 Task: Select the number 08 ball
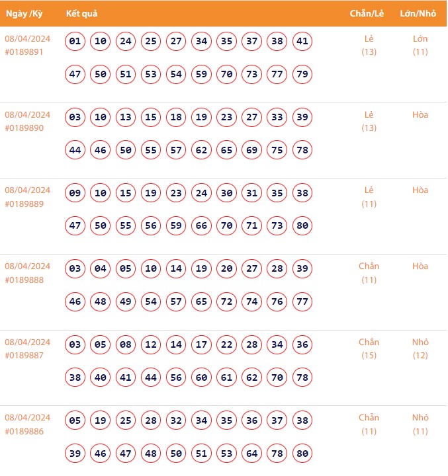pyautogui.click(x=126, y=344)
